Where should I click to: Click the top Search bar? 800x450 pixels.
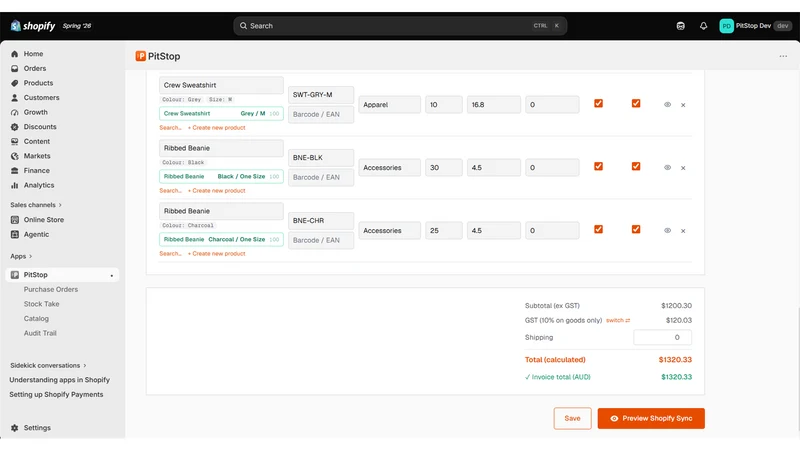click(x=400, y=26)
